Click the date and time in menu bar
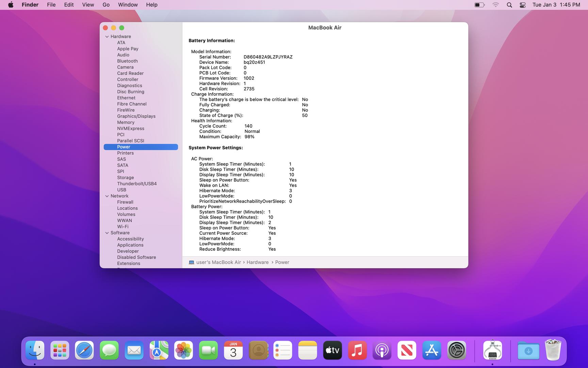 pos(556,5)
